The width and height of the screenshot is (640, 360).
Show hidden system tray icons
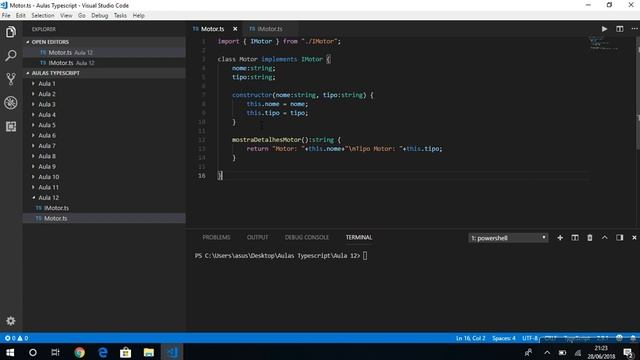point(547,353)
